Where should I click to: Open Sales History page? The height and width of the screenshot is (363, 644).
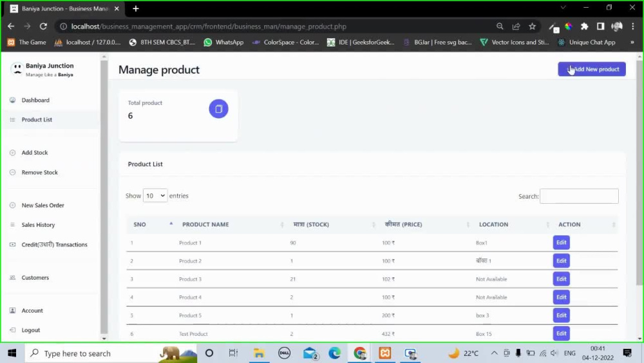click(x=38, y=225)
